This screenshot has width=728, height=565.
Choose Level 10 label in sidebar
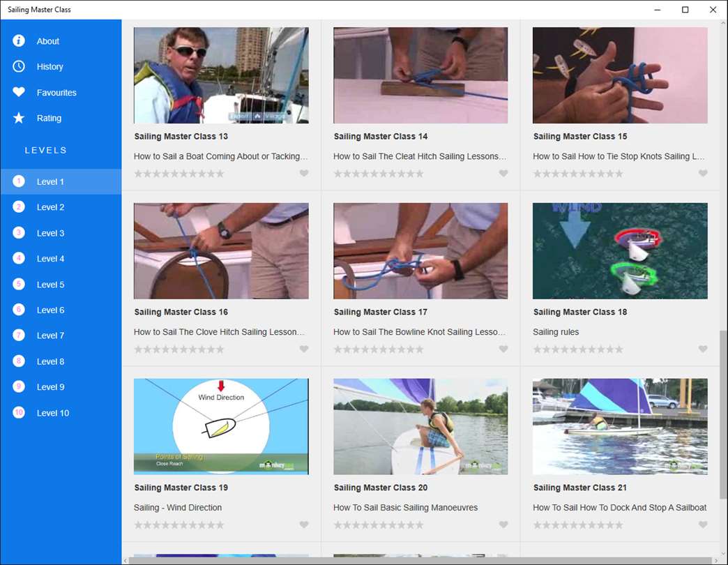[53, 413]
